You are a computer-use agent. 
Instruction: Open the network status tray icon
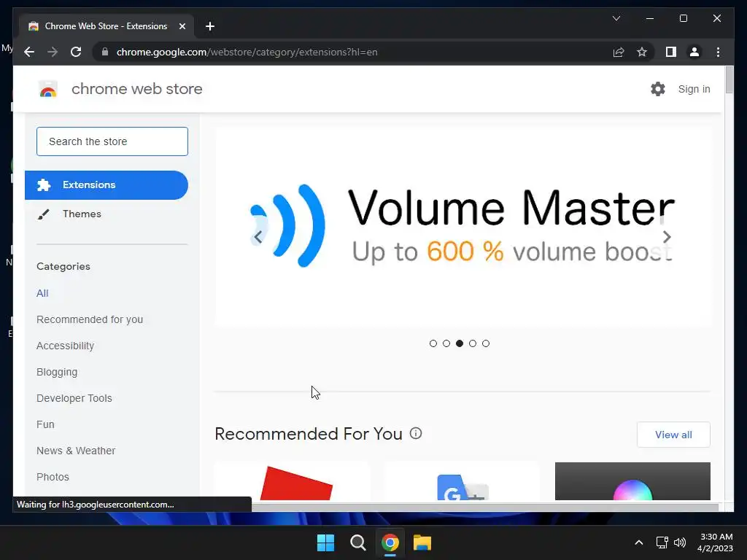tap(662, 542)
